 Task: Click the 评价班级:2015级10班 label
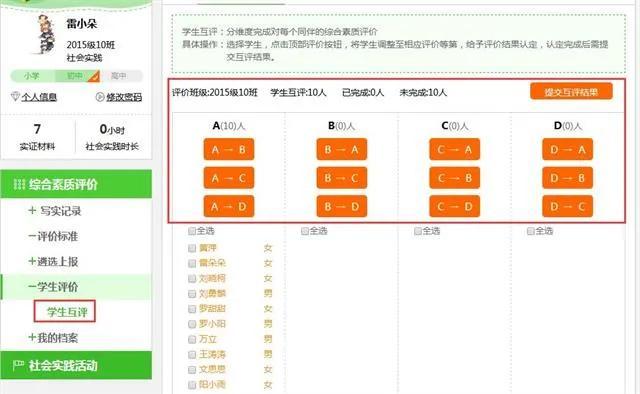tap(215, 93)
